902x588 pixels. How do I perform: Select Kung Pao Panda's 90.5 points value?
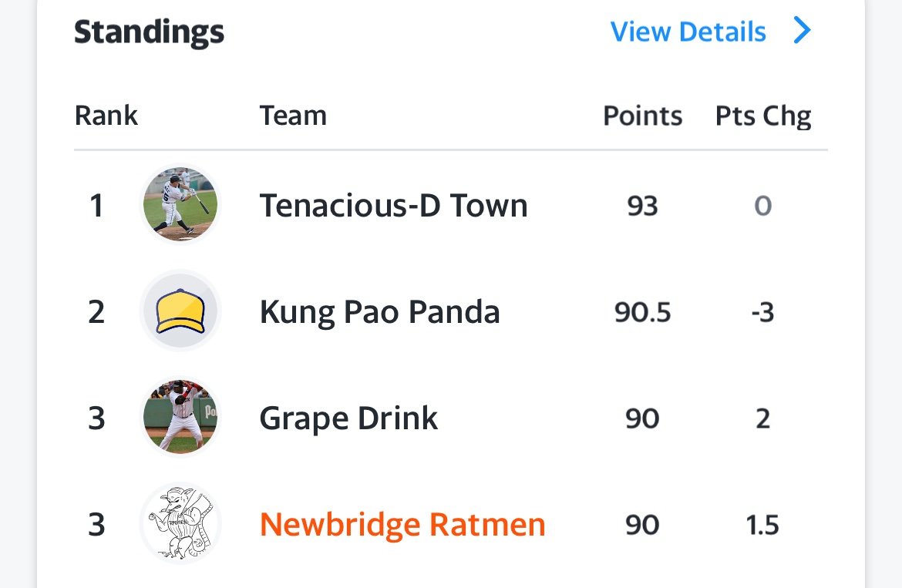click(642, 312)
